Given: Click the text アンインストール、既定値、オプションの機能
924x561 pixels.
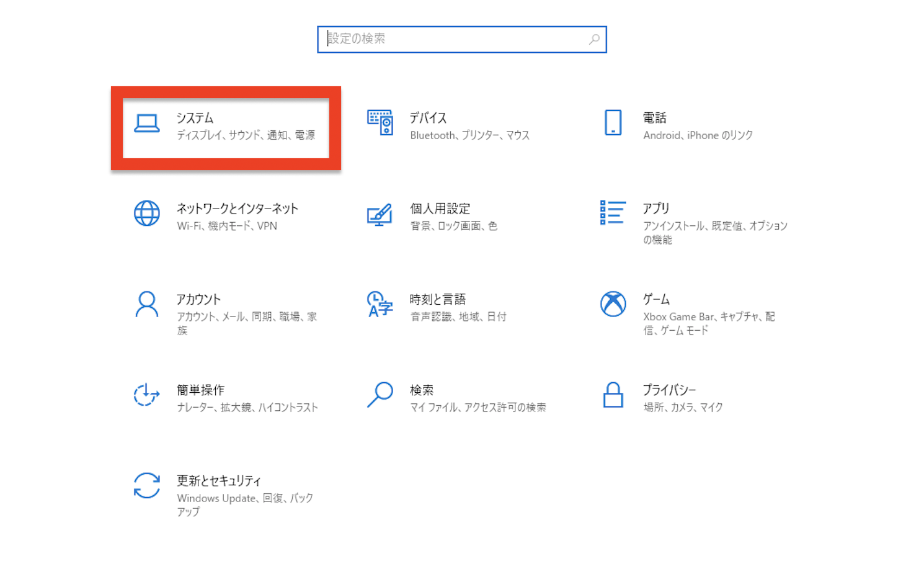Looking at the screenshot, I should (x=716, y=233).
